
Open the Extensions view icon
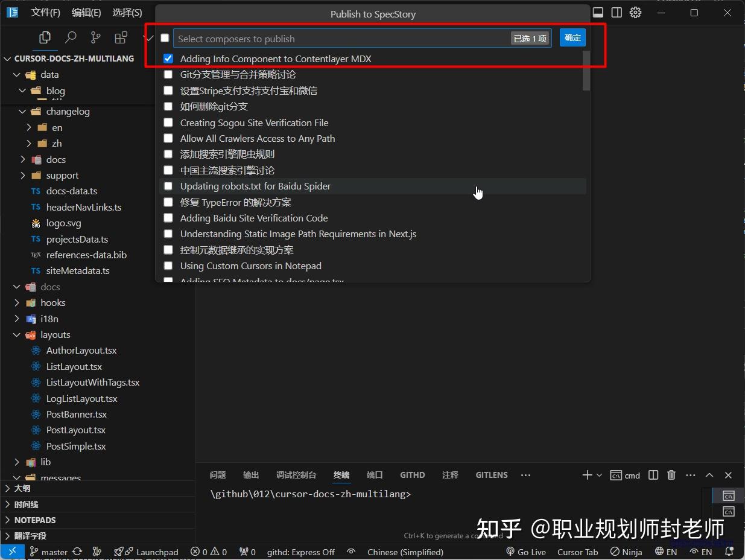(120, 37)
